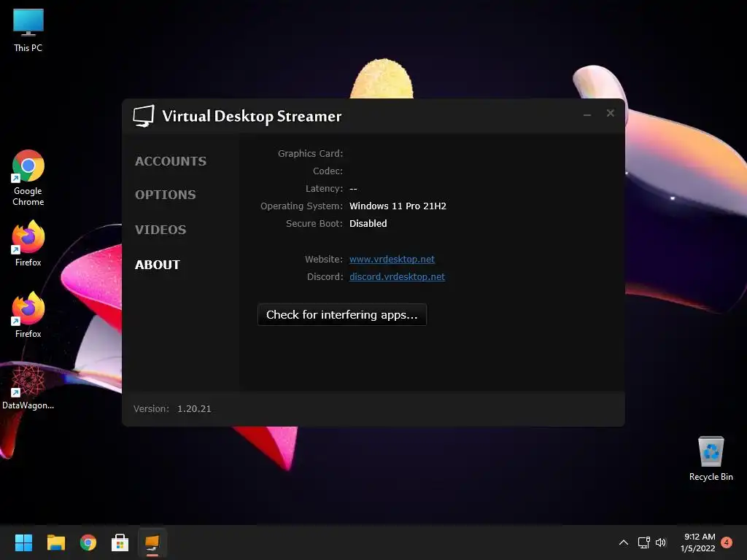Open the Windows Start menu
The image size is (747, 560).
(x=23, y=542)
